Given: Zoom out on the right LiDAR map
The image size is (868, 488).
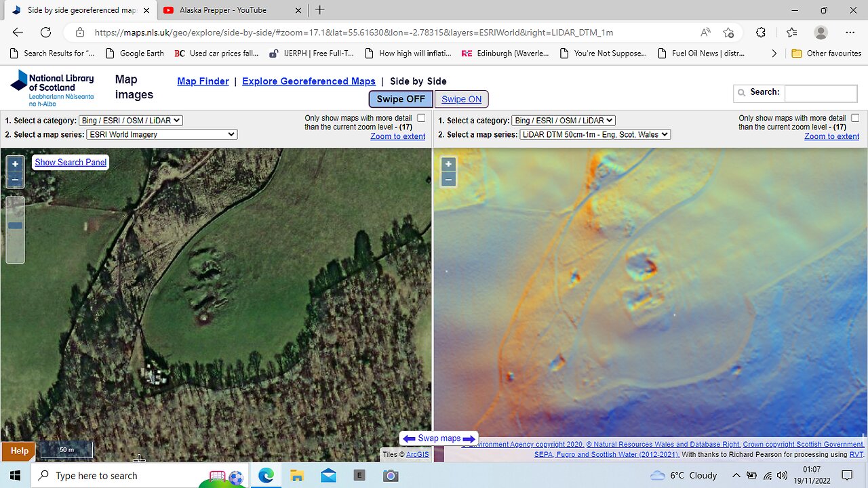Looking at the screenshot, I should point(448,180).
